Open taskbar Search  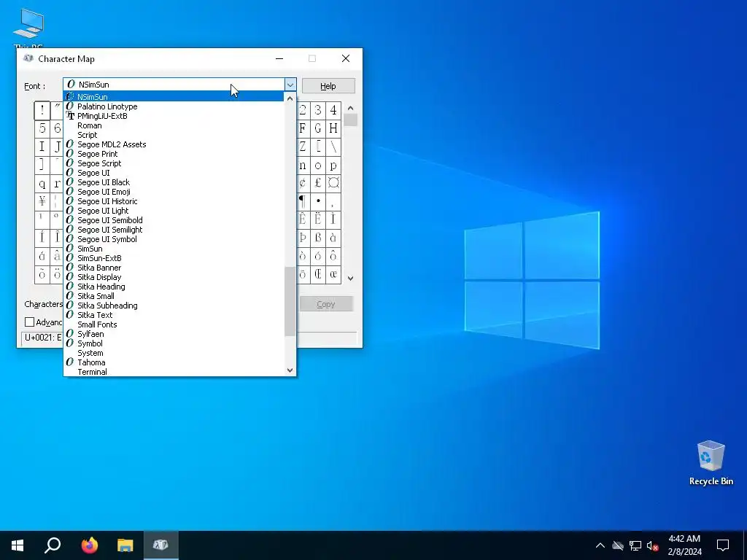click(x=53, y=545)
